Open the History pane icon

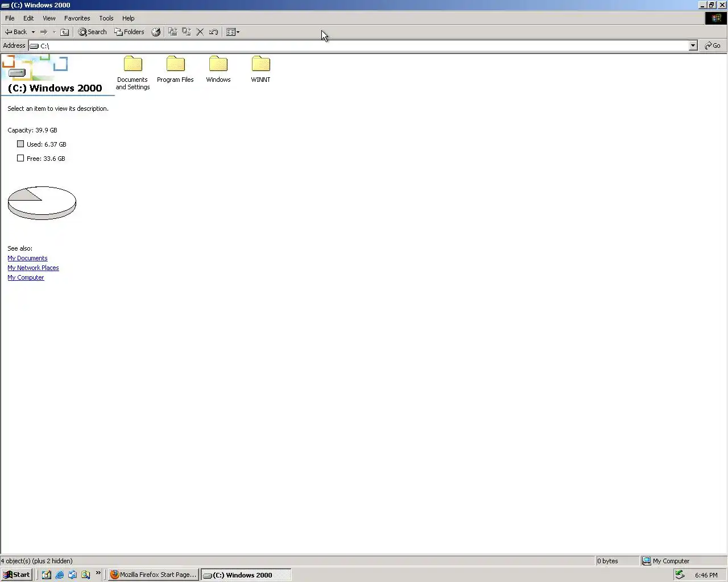point(156,32)
